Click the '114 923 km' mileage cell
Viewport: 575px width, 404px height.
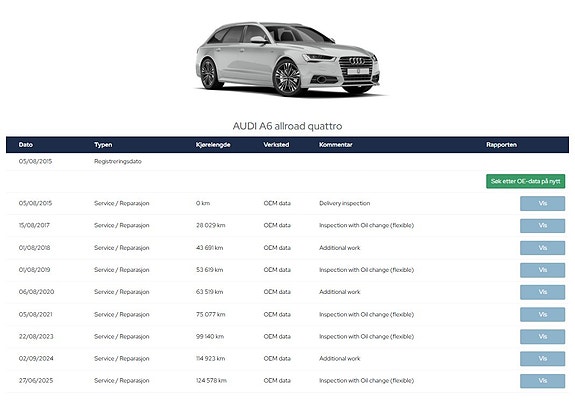pyautogui.click(x=210, y=359)
